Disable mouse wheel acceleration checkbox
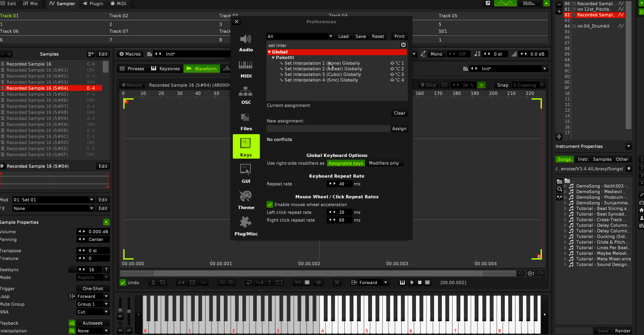Image resolution: width=644 pixels, height=335 pixels. (x=270, y=204)
